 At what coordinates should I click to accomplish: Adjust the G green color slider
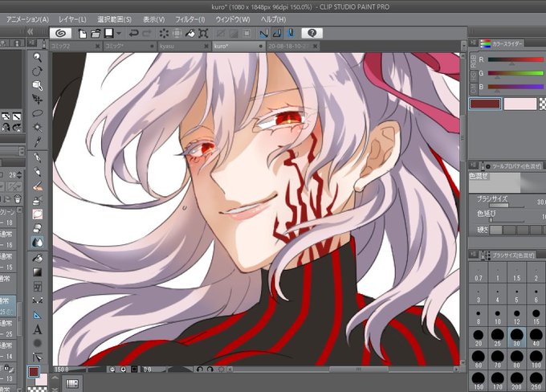click(515, 73)
